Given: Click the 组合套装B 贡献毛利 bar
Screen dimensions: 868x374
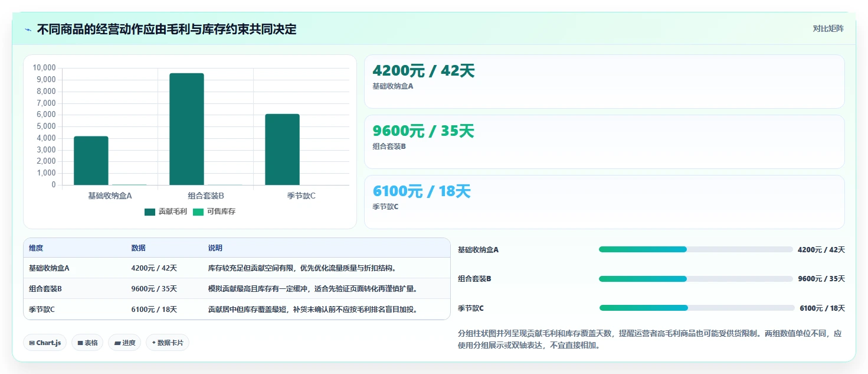Looking at the screenshot, I should point(186,129).
